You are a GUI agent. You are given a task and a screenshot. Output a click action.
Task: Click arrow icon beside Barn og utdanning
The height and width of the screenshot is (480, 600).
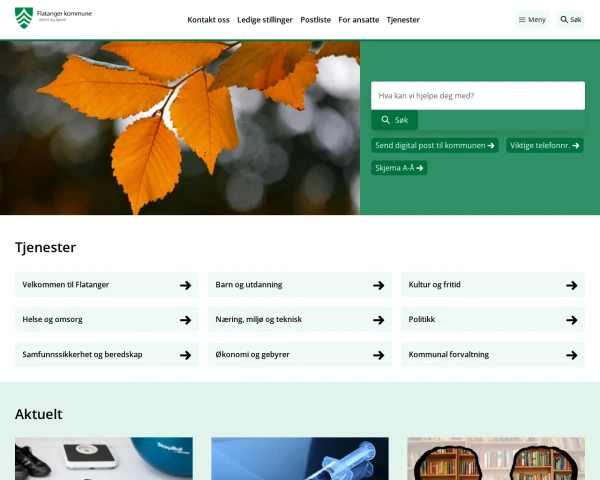(379, 285)
